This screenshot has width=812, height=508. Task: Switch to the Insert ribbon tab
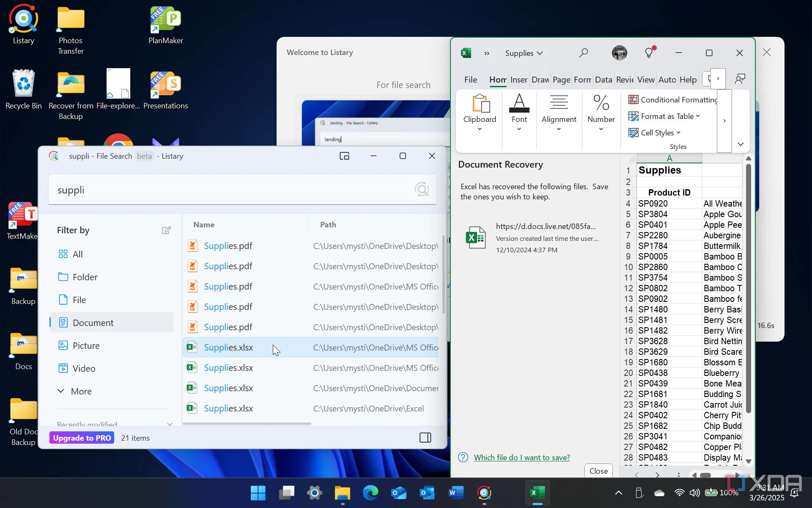[x=519, y=80]
